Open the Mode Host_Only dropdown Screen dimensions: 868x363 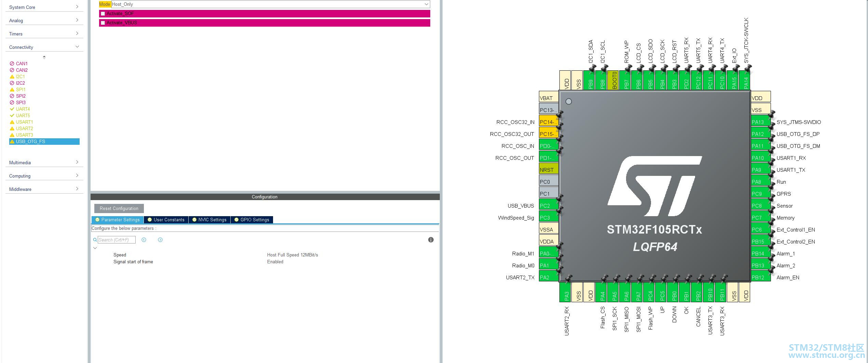pyautogui.click(x=270, y=4)
